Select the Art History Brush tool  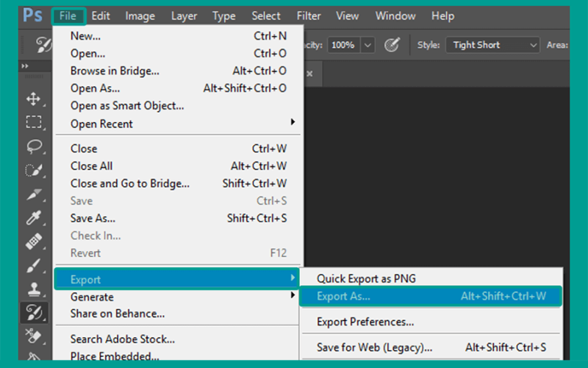tap(34, 312)
